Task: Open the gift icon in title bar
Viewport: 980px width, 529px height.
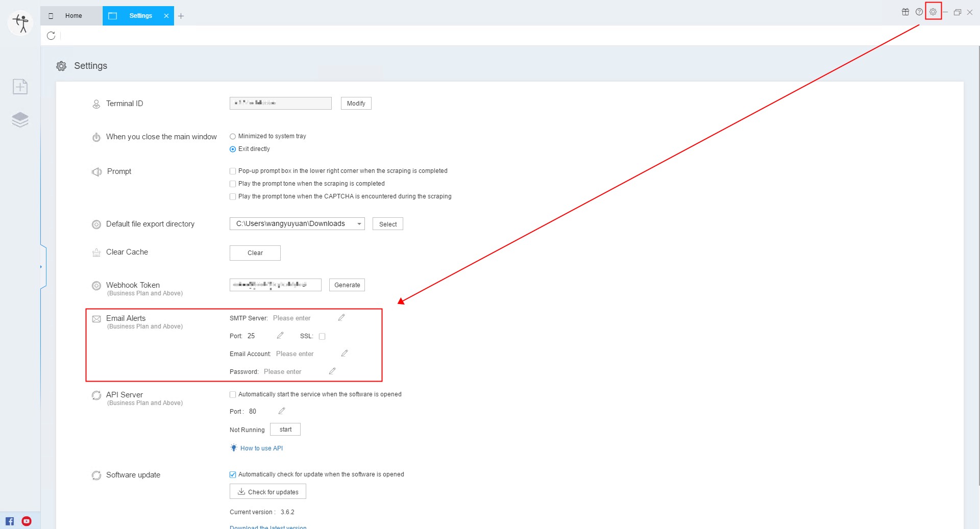Action: pyautogui.click(x=905, y=12)
